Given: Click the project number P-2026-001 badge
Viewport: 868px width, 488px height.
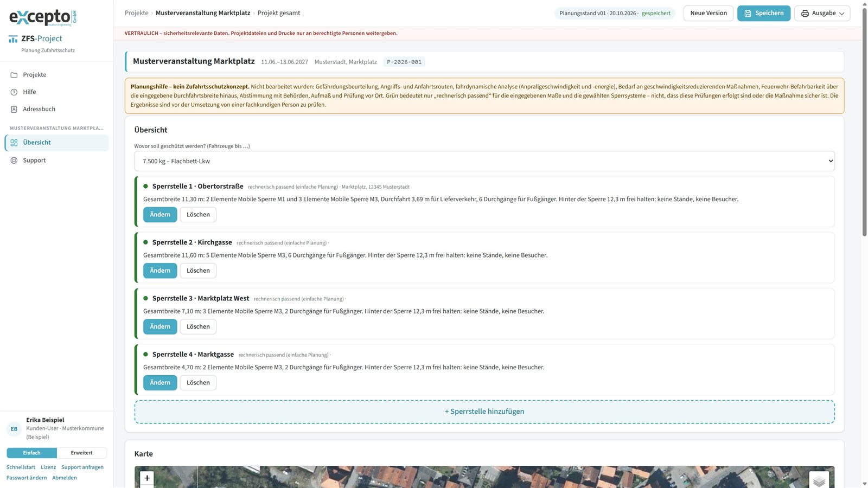Looking at the screenshot, I should pos(404,62).
